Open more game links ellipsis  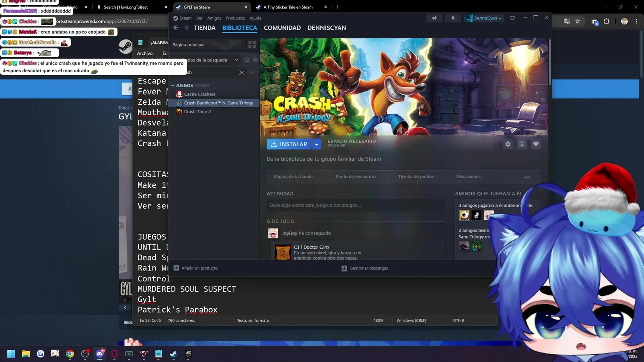527,177
